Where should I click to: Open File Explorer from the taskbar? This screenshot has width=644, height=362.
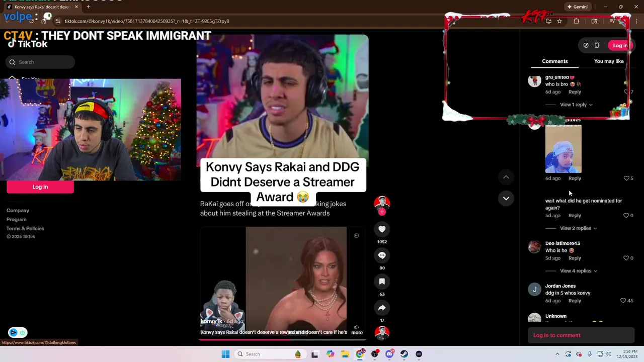tap(345, 354)
